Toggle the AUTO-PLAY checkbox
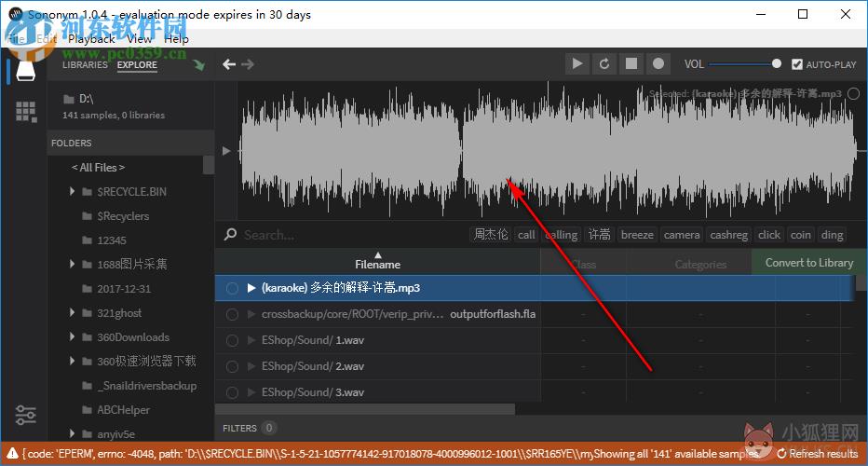Screen dimensions: 868x466 click(x=796, y=64)
